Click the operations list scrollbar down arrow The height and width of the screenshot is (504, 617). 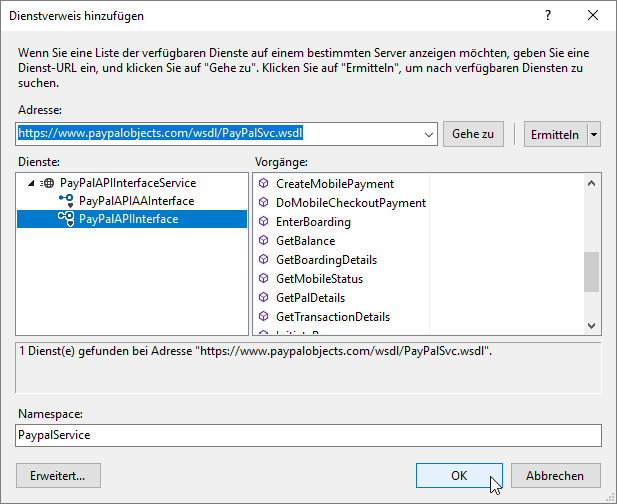(x=591, y=325)
